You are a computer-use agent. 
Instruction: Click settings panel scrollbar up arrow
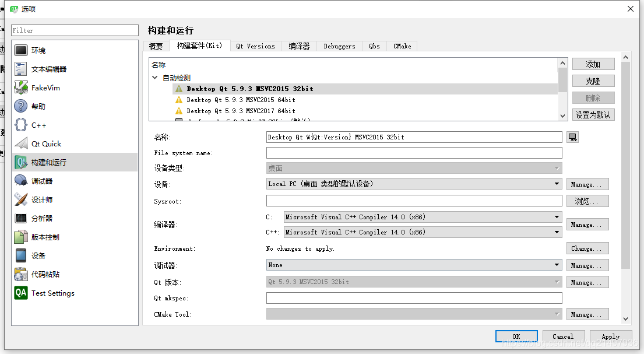(x=625, y=58)
